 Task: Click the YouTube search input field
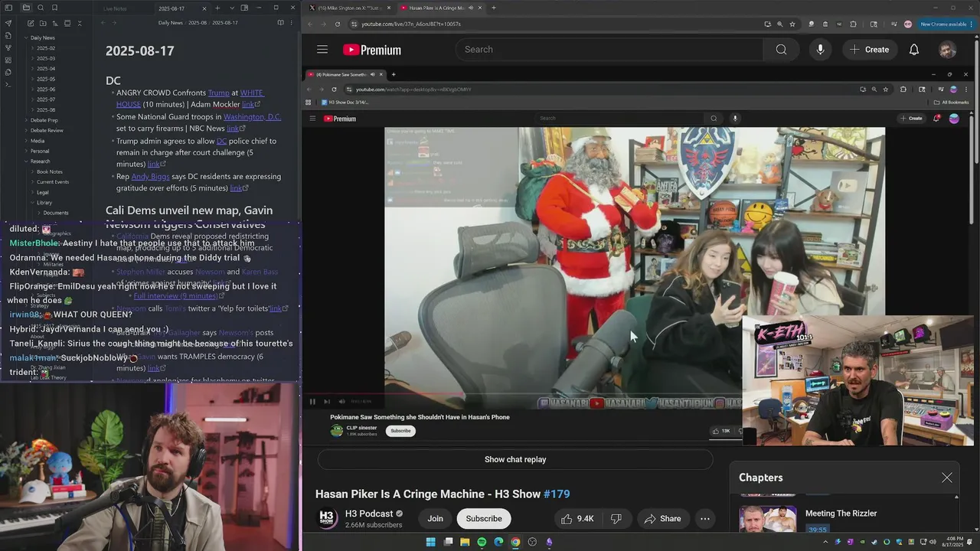(x=609, y=50)
